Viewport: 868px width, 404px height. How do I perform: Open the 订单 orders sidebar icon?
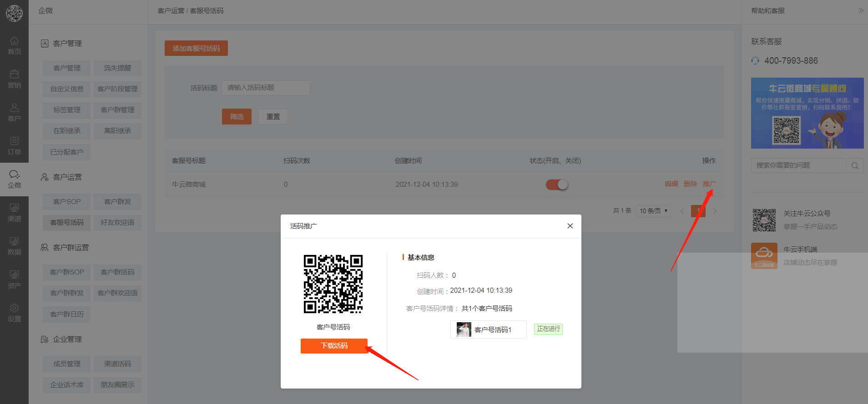14,146
